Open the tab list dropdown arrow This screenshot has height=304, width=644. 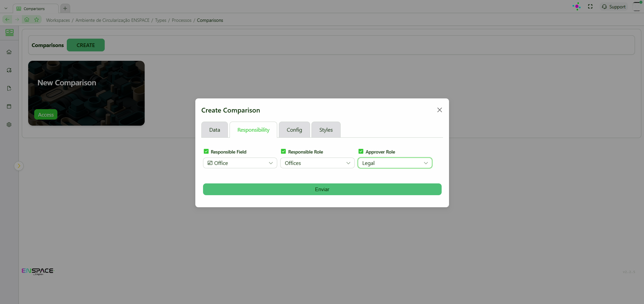[6, 8]
